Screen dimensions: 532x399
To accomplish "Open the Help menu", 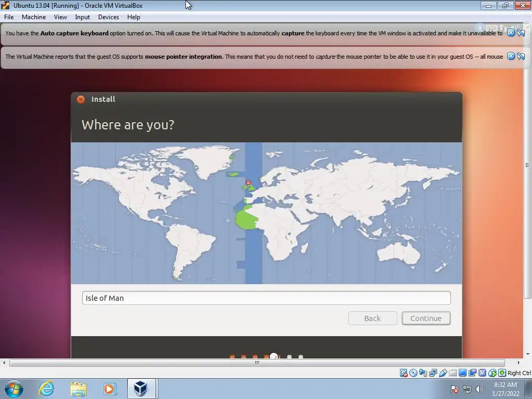I will (x=134, y=17).
